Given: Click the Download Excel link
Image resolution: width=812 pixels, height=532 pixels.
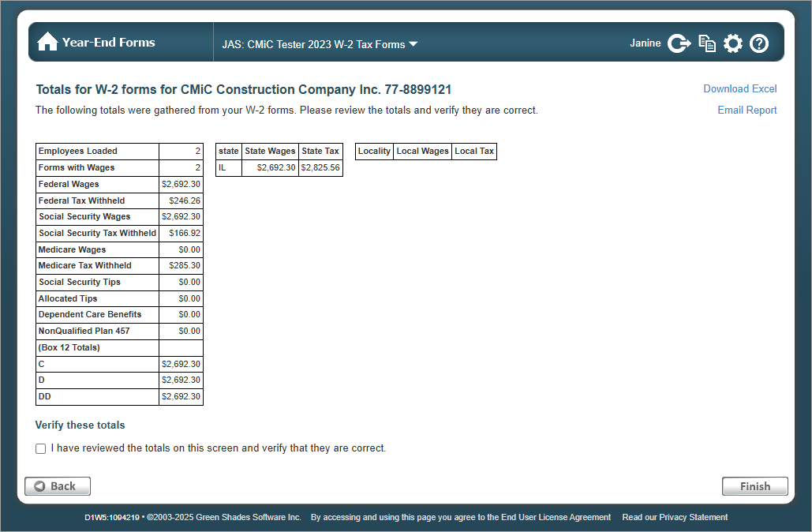Looking at the screenshot, I should tap(739, 88).
